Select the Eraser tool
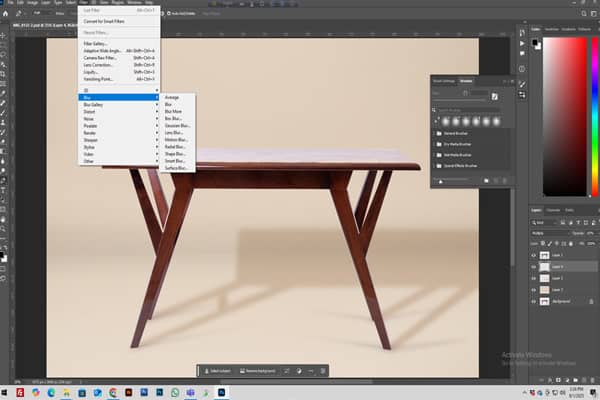 (3, 142)
